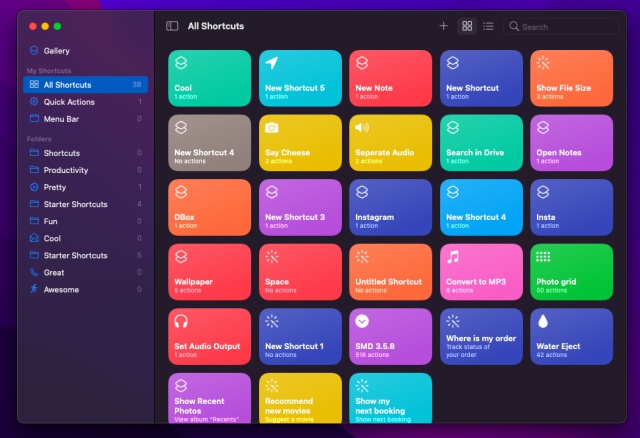Select the Show File Size shortcut tile
Screen dimensions: 640x438
571,78
